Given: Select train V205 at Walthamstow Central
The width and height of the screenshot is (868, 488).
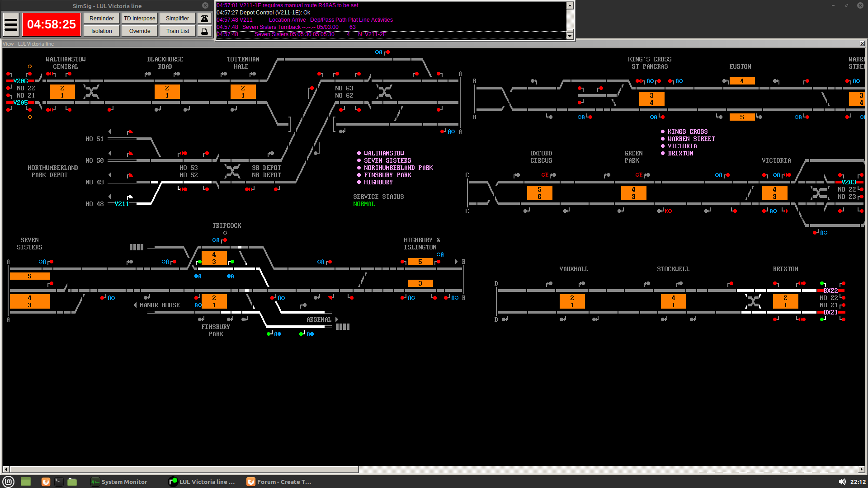Looking at the screenshot, I should click(x=20, y=103).
